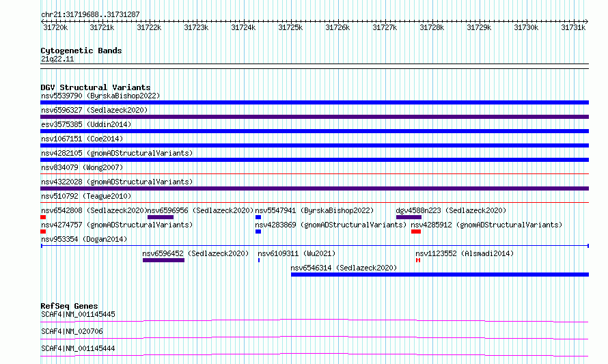The height and width of the screenshot is (364, 608).
Task: Open nsv834079 (Wong2007) variant label
Action: 82,167
